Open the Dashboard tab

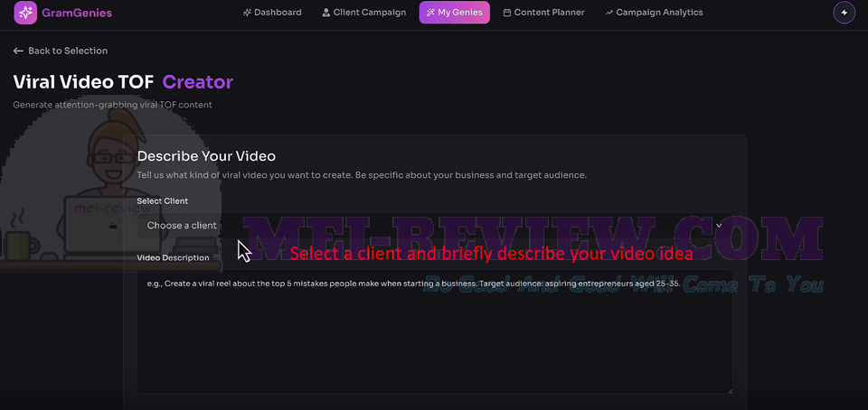[x=272, y=12]
